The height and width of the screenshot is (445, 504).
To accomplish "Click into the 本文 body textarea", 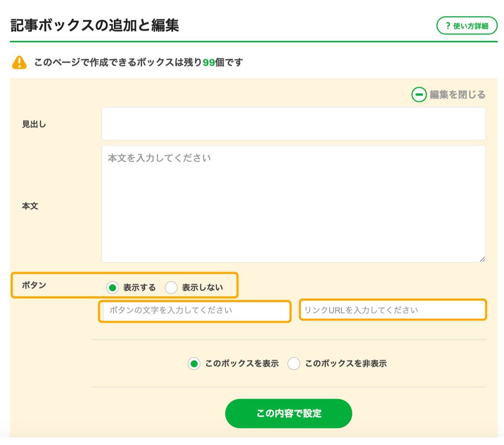I will click(x=294, y=204).
